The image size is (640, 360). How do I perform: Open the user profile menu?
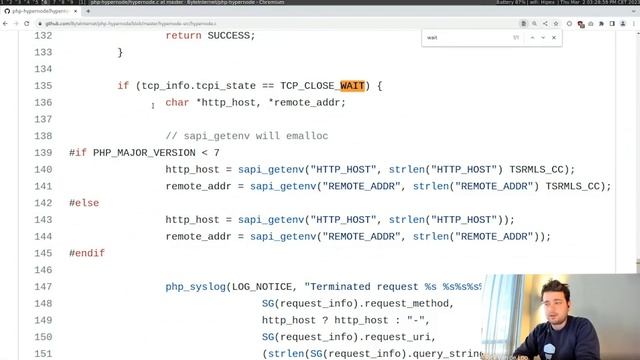(623, 24)
